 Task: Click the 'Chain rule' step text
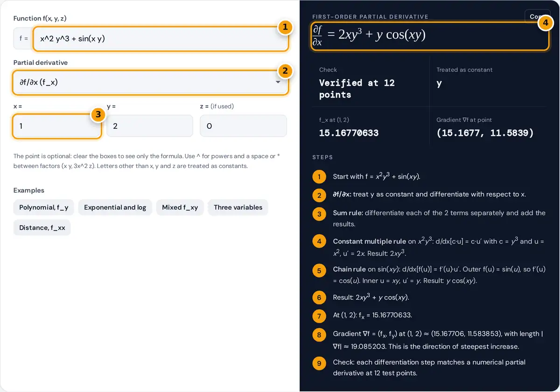tap(439, 275)
